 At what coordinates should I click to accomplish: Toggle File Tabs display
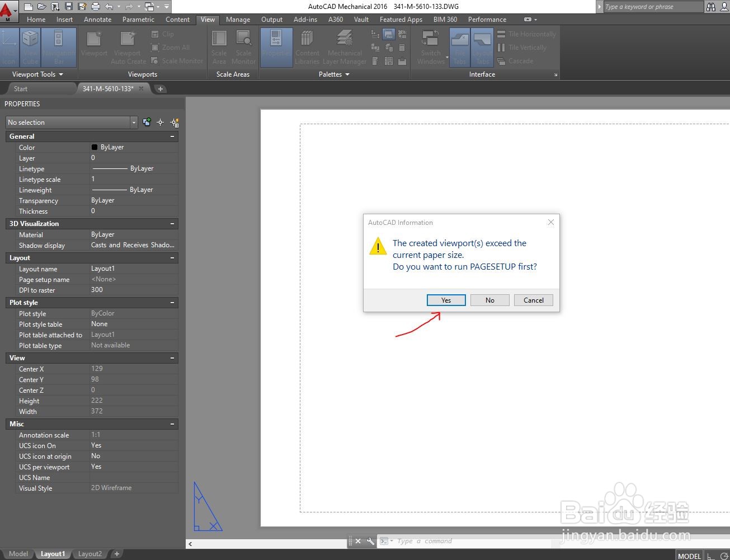coord(460,48)
